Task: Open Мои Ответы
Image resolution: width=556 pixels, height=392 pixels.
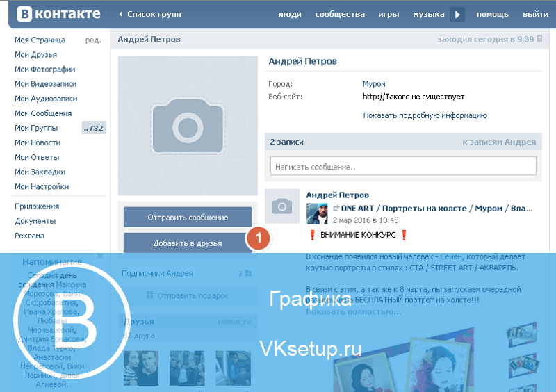Action: coord(37,157)
